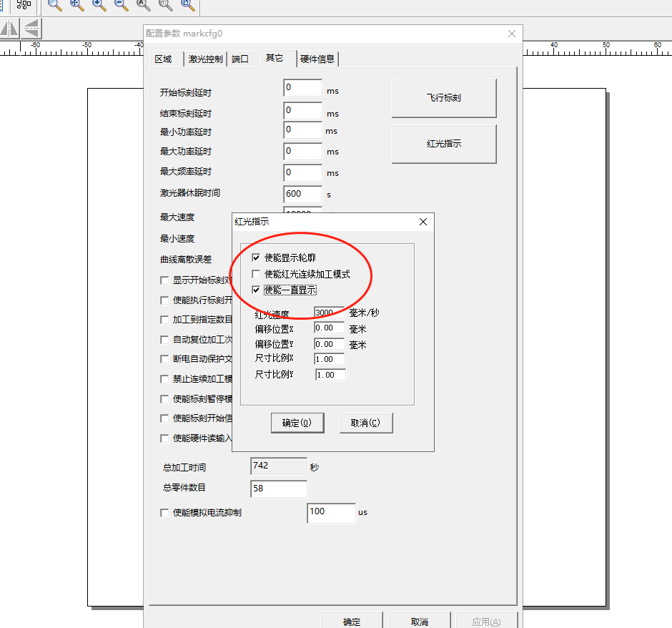Click the 飞行标刻 button
This screenshot has width=672, height=628.
443,98
